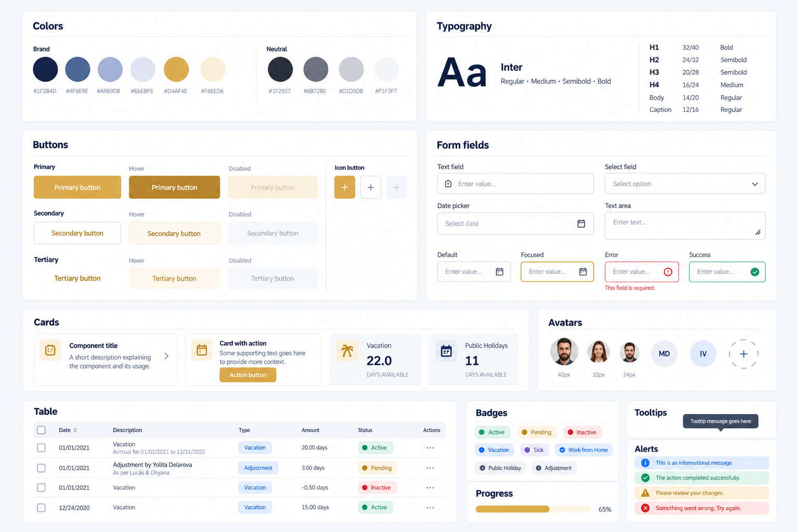Click into the Enter text text area
This screenshot has height=532, width=798.
tap(685, 225)
